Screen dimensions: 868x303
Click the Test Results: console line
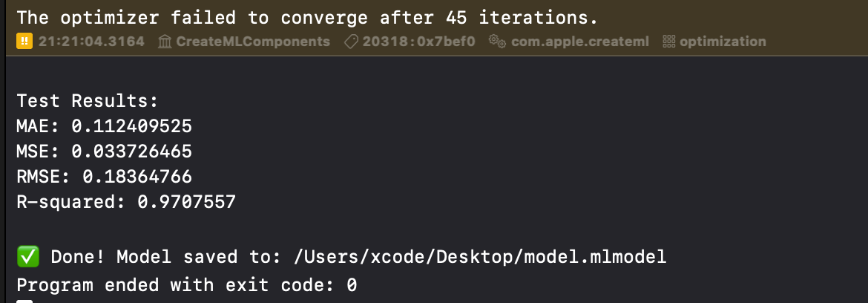pyautogui.click(x=88, y=101)
